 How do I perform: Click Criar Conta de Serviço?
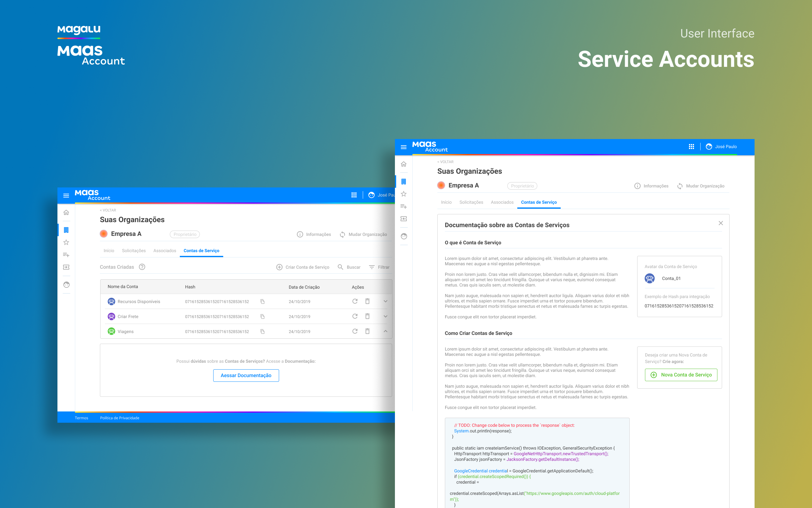(x=303, y=267)
